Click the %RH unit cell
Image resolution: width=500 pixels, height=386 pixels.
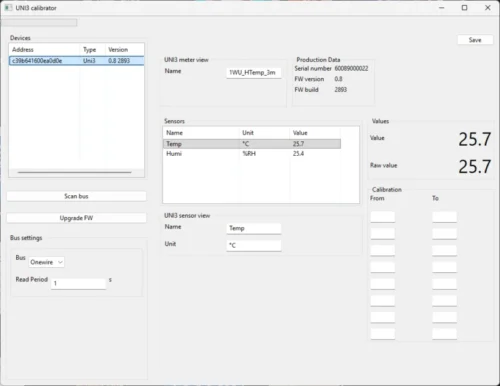click(249, 154)
